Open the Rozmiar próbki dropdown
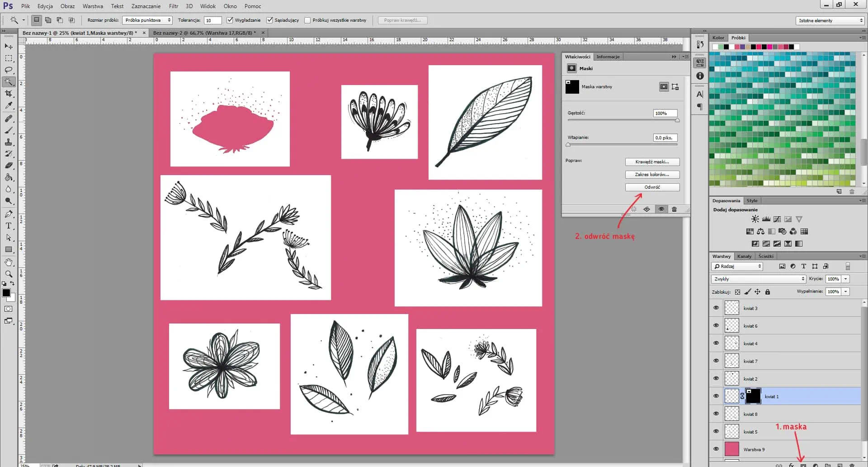Screen dimensions: 868x467 pyautogui.click(x=147, y=20)
